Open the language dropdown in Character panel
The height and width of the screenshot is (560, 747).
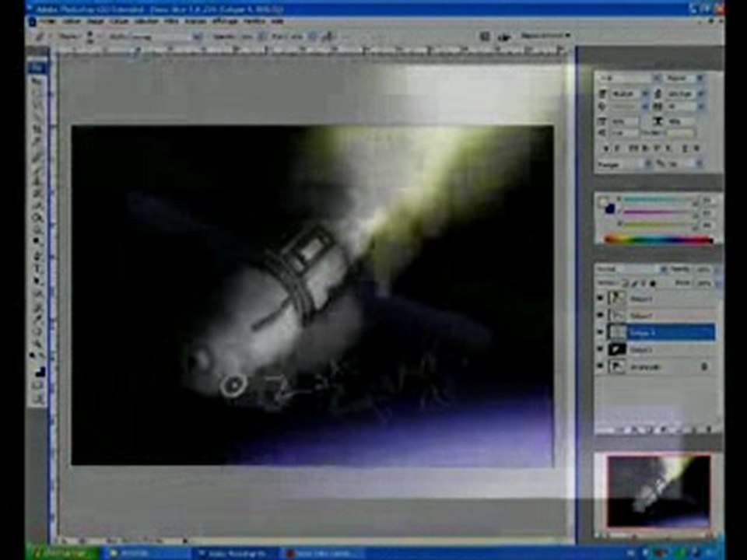pos(648,164)
